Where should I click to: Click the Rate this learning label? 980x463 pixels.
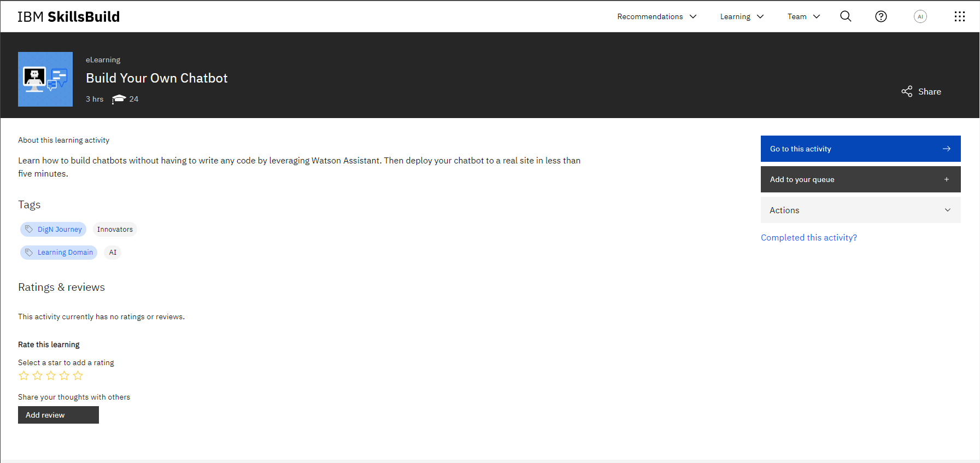pos(49,344)
